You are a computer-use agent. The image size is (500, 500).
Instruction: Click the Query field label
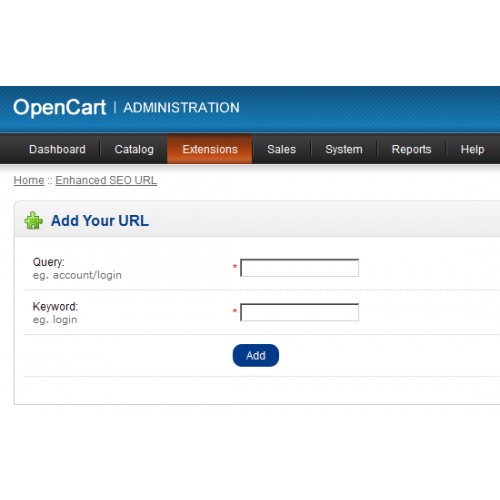click(48, 262)
